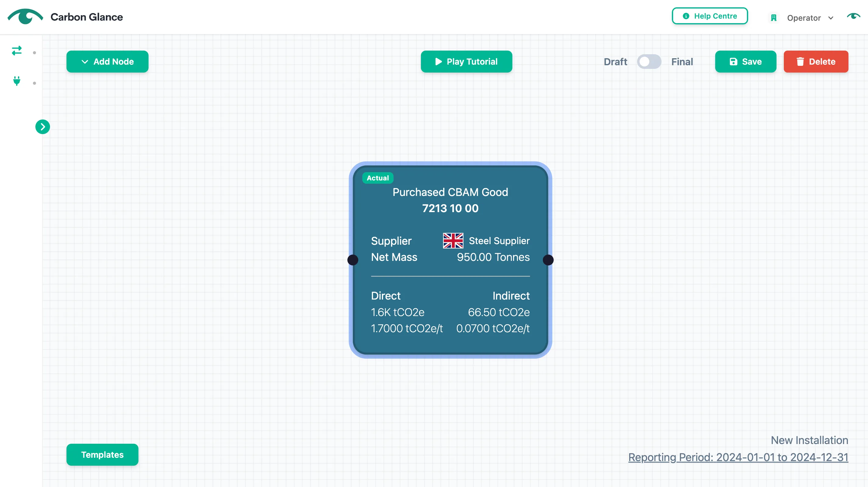
Task: Expand the sidebar with green chevron button
Action: click(x=43, y=127)
